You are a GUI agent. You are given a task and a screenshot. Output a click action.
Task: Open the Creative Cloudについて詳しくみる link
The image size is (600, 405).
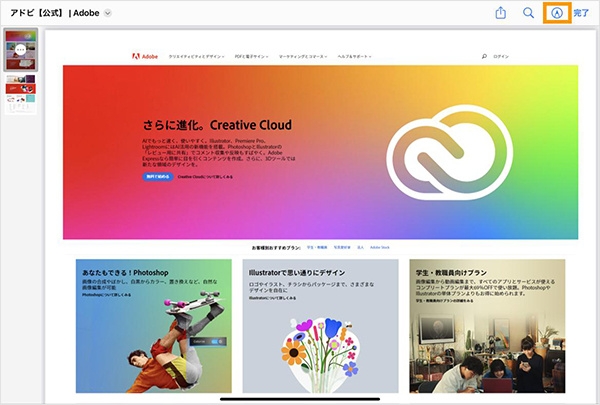pyautogui.click(x=205, y=177)
